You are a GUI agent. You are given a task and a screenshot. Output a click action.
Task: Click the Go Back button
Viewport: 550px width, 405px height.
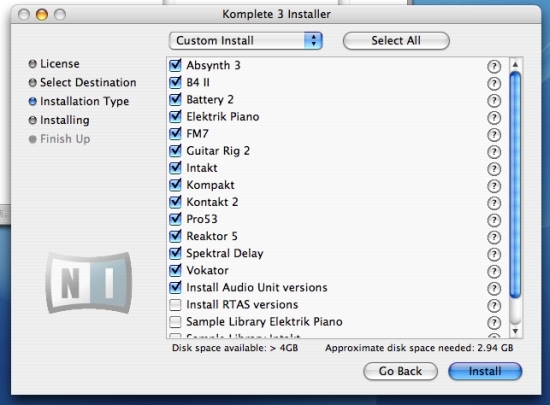pyautogui.click(x=400, y=371)
